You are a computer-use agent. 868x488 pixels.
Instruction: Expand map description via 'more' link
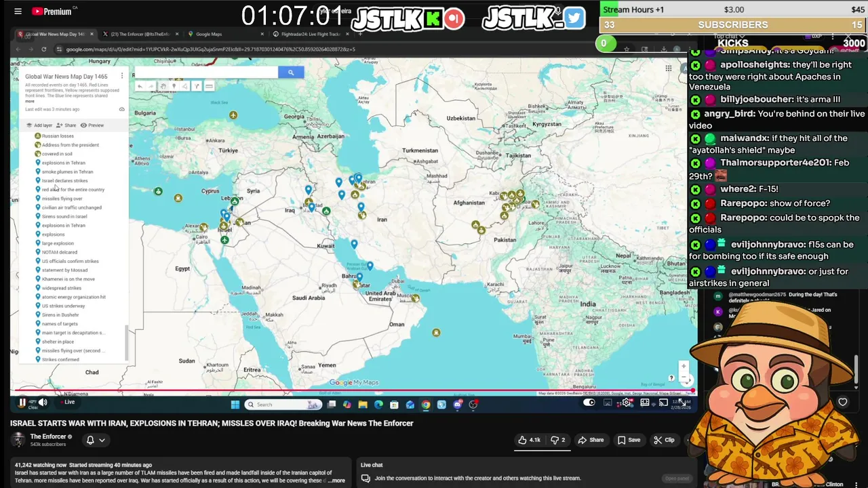(x=31, y=101)
